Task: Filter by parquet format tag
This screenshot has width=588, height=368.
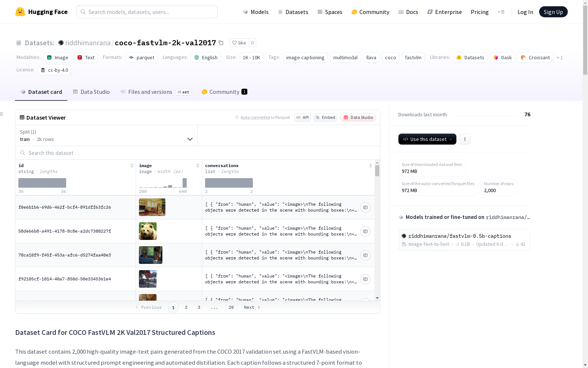Action: [x=141, y=57]
